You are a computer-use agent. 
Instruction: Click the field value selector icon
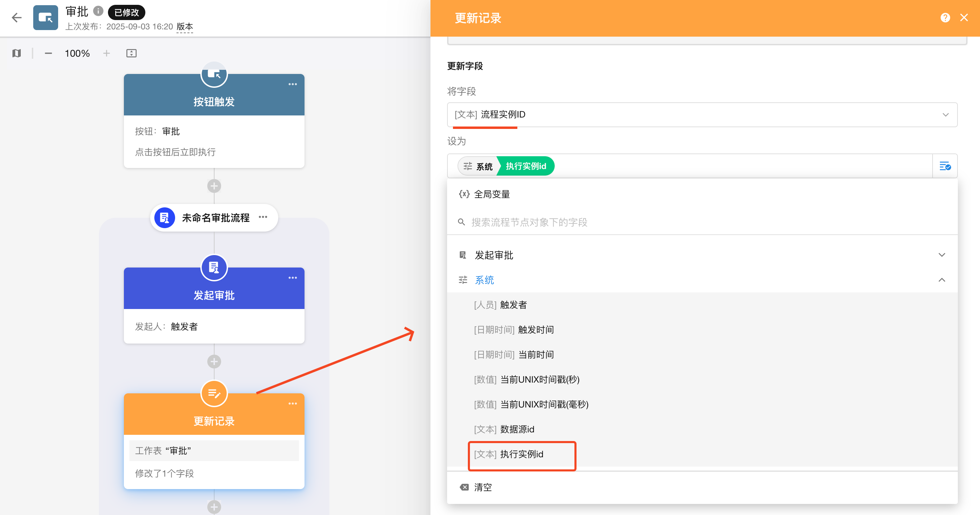945,166
